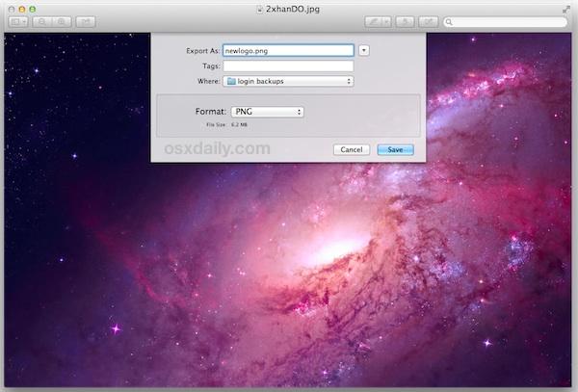Open the Share toolbar button
The height and width of the screenshot is (392, 578).
coord(86,22)
